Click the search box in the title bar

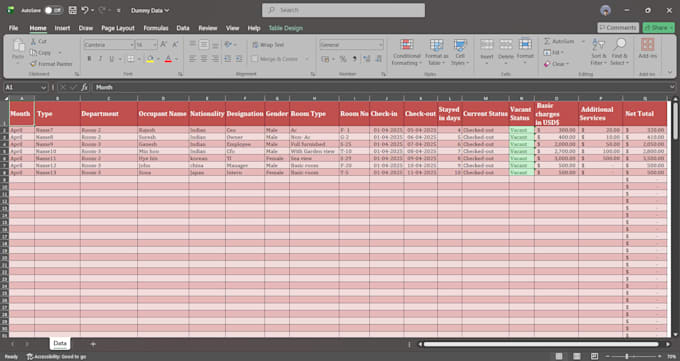coord(343,10)
